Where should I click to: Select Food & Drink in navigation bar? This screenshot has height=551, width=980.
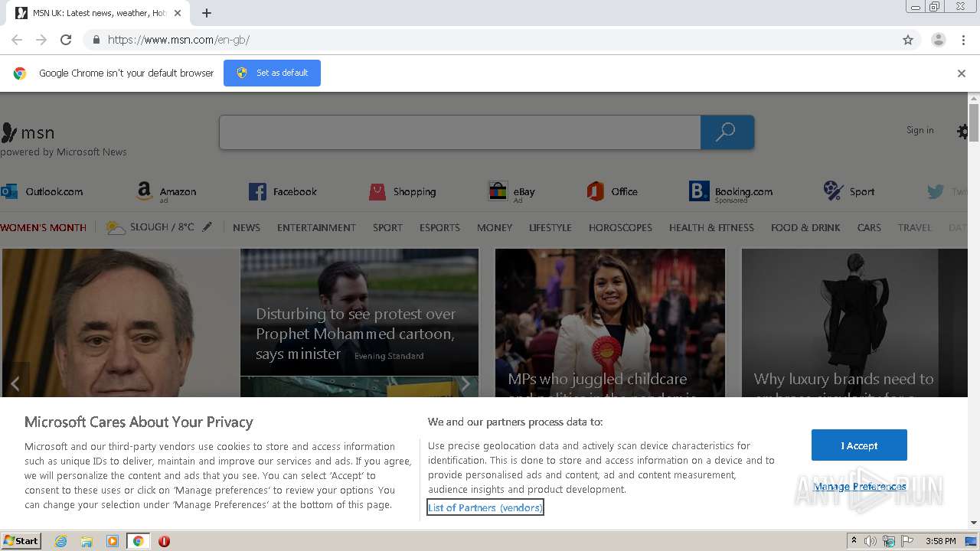[x=805, y=227]
